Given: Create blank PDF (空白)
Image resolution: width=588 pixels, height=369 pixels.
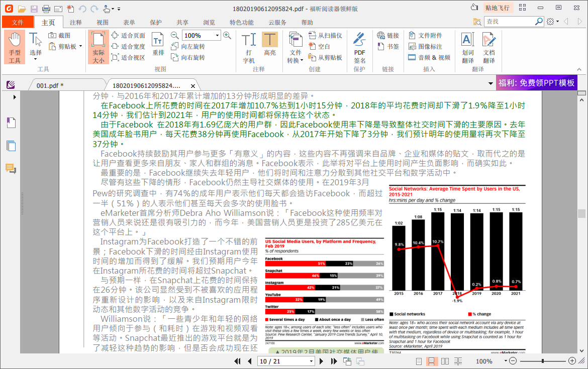Looking at the screenshot, I should [x=319, y=47].
